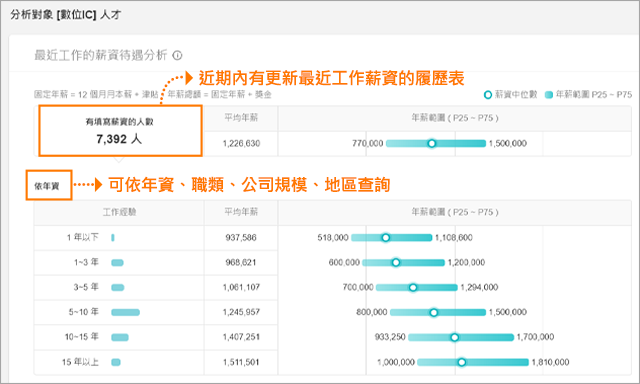Click the 有填寫薪資的人數 7,392 人 box
This screenshot has width=640, height=384.
tap(120, 131)
